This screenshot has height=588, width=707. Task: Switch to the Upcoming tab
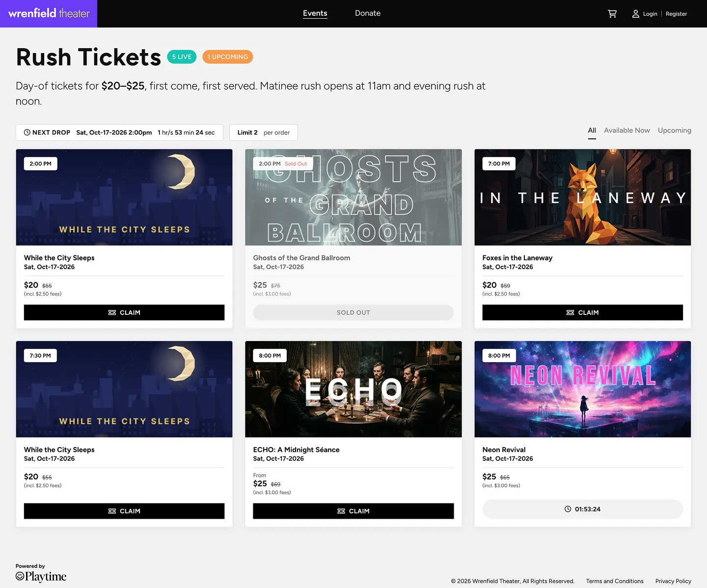point(675,131)
